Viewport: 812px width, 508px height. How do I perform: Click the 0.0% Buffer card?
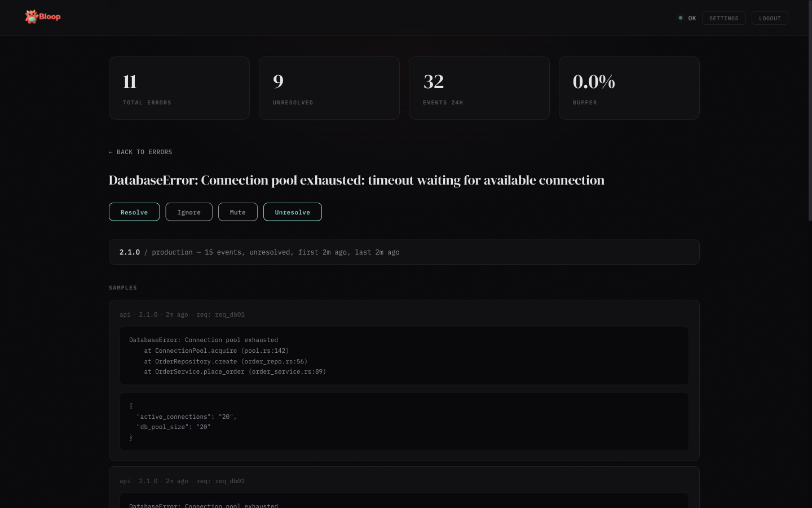coord(629,87)
